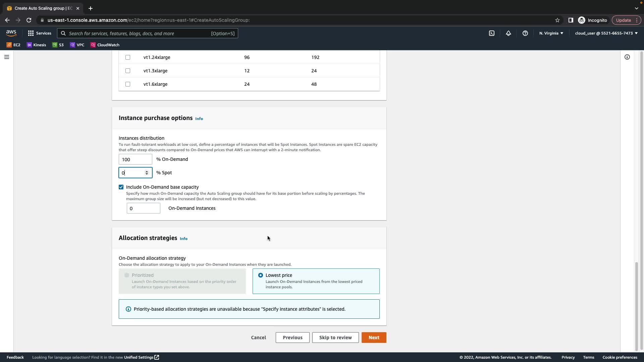
Task: Click the On-Demand Instances base capacity field
Action: pyautogui.click(x=143, y=208)
